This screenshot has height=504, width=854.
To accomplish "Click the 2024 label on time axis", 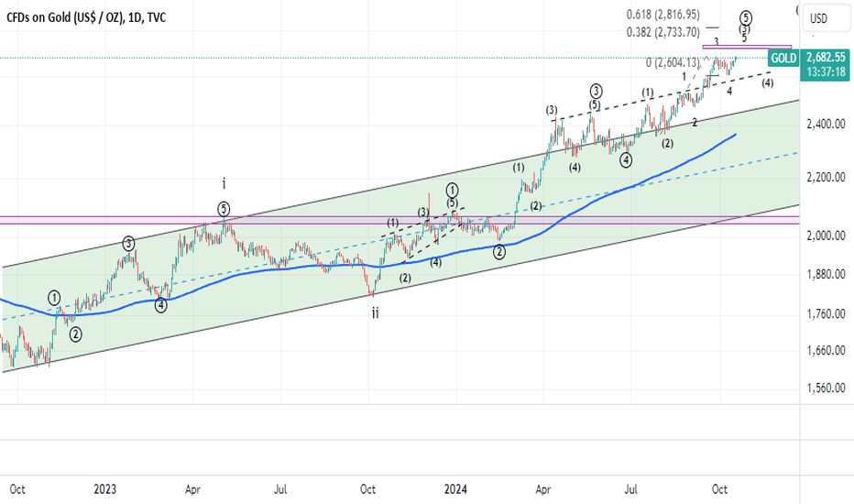I will pos(455,489).
